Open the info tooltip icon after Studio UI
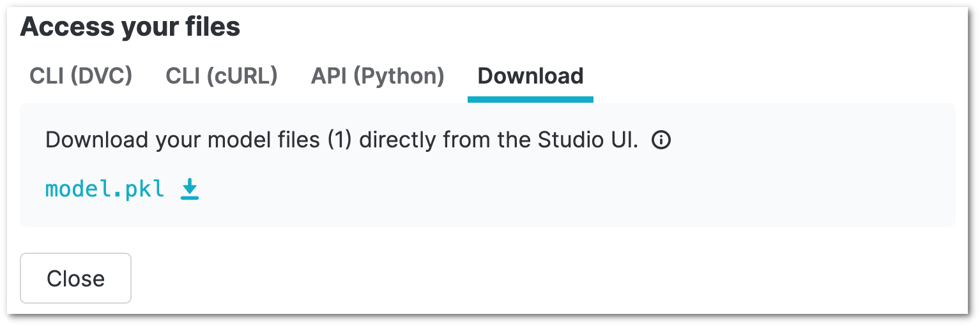 (661, 140)
